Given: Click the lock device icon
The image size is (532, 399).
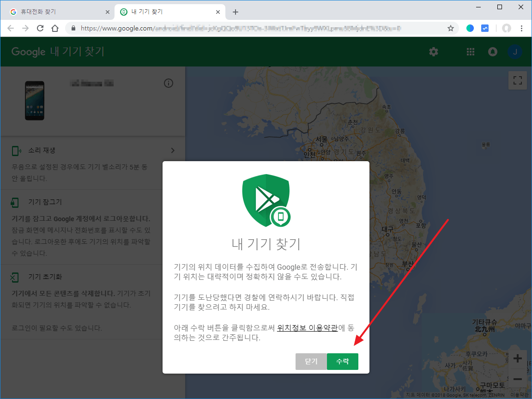Looking at the screenshot, I should [14, 203].
